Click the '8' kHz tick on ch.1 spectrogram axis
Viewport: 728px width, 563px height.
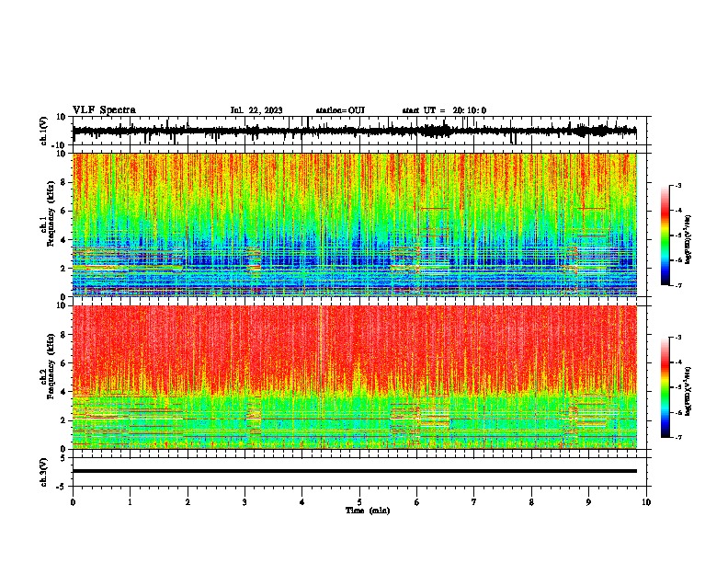point(63,182)
